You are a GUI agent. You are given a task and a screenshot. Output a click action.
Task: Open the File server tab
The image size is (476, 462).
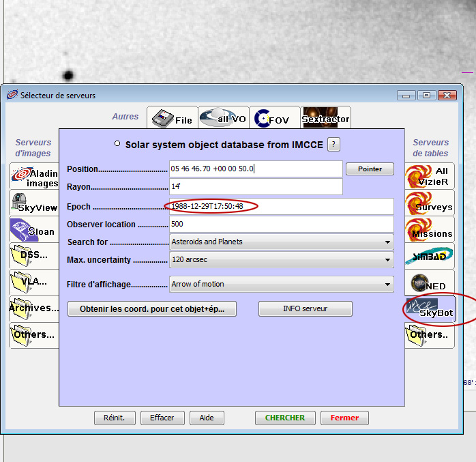point(172,117)
